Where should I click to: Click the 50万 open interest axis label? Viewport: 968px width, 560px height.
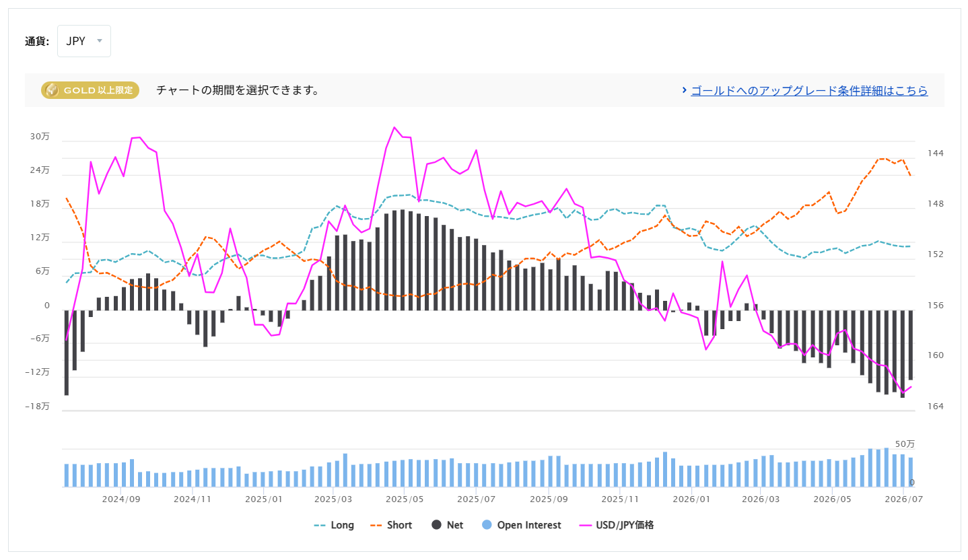point(905,444)
